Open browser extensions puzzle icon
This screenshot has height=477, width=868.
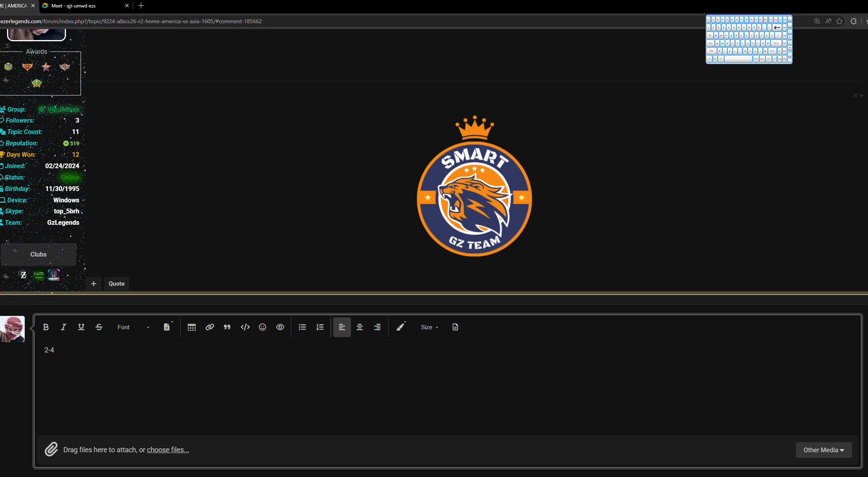pos(853,21)
